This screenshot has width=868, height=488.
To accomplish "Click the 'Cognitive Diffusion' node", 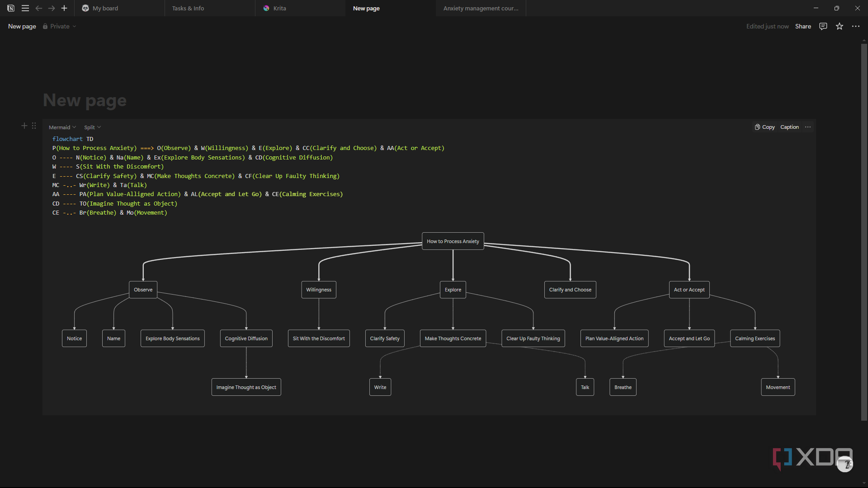I will click(246, 338).
